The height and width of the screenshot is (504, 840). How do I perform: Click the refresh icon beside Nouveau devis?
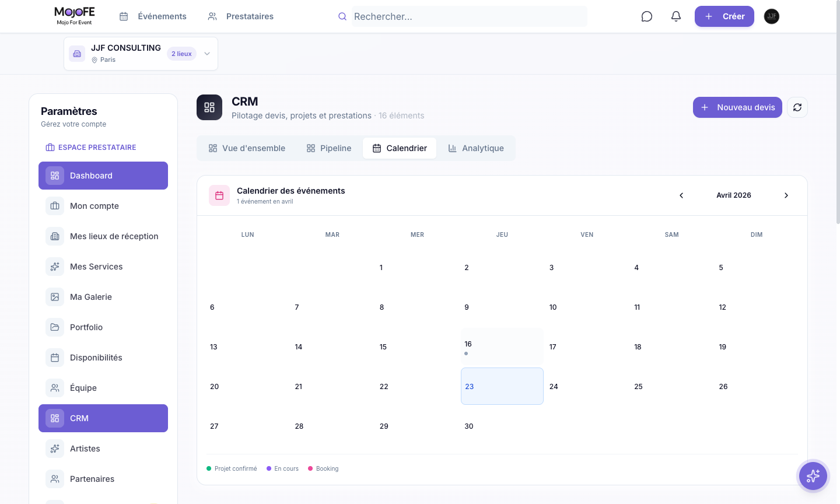797,107
